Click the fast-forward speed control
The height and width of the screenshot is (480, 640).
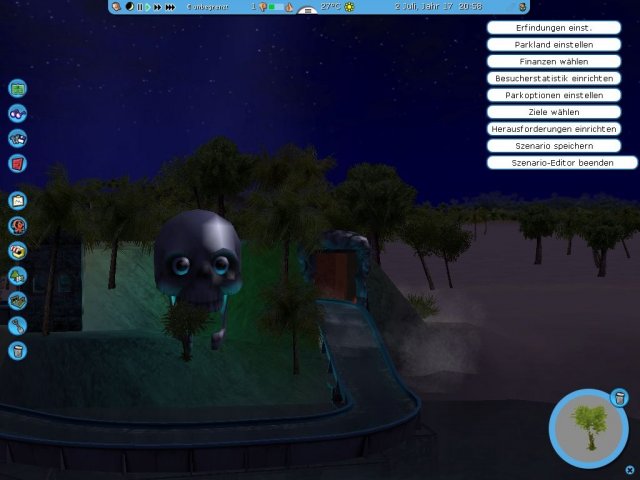(x=157, y=7)
